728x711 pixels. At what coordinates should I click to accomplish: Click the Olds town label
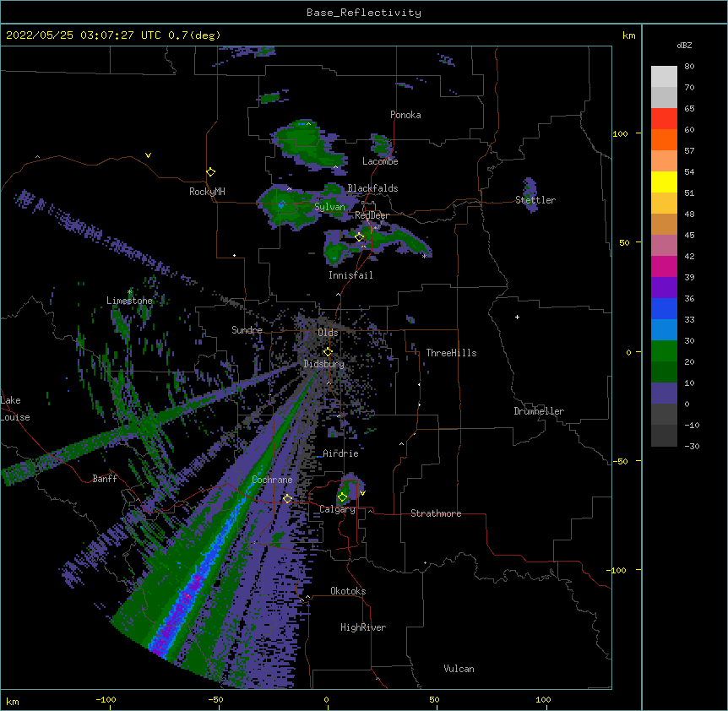pos(328,333)
